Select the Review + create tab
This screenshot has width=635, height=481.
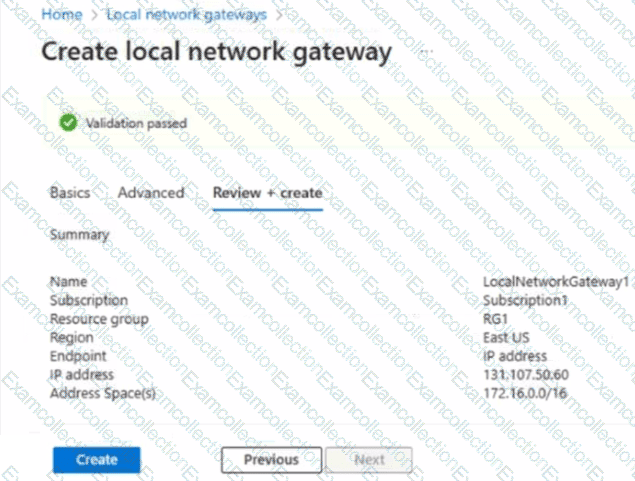click(267, 192)
